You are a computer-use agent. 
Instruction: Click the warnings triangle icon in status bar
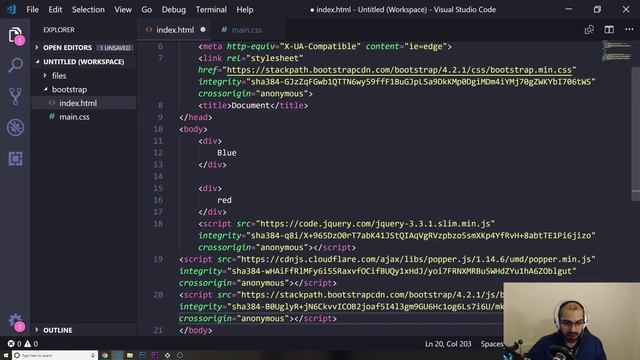pos(27,344)
